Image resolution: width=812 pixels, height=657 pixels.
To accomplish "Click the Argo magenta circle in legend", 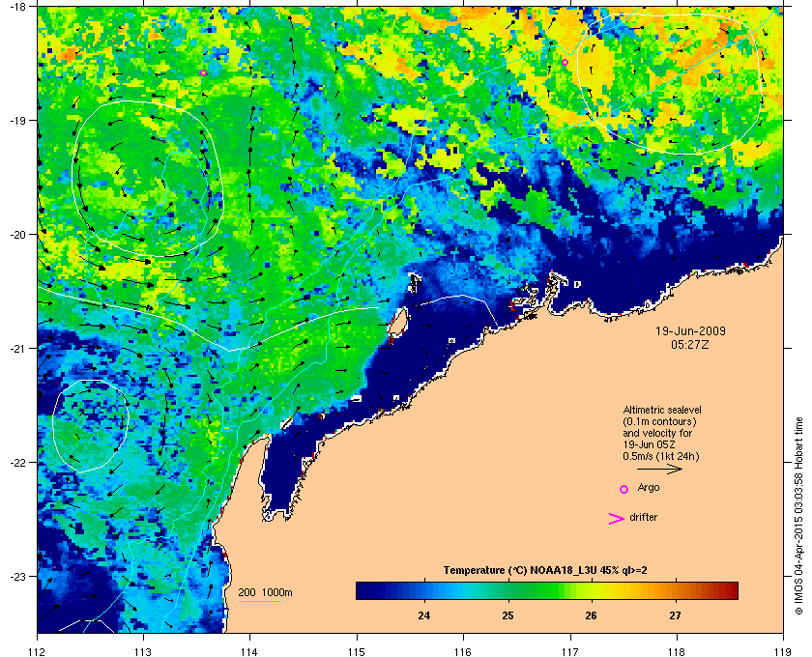I will coord(624,489).
